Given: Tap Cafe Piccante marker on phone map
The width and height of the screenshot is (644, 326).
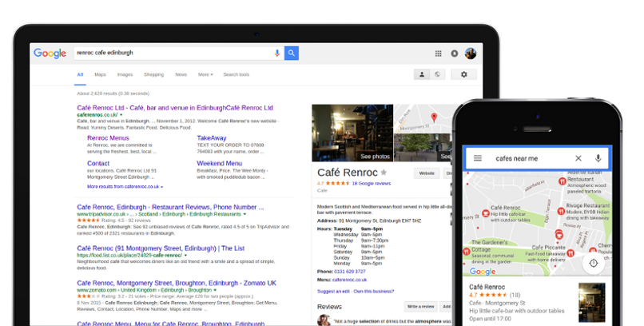Looking at the screenshot, I should (x=570, y=253).
